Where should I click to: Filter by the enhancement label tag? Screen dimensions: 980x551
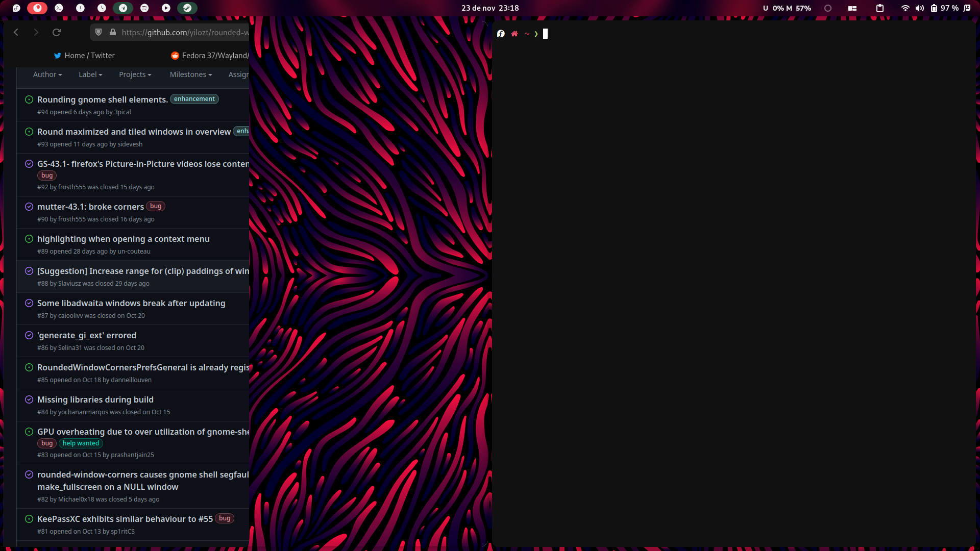point(194,99)
